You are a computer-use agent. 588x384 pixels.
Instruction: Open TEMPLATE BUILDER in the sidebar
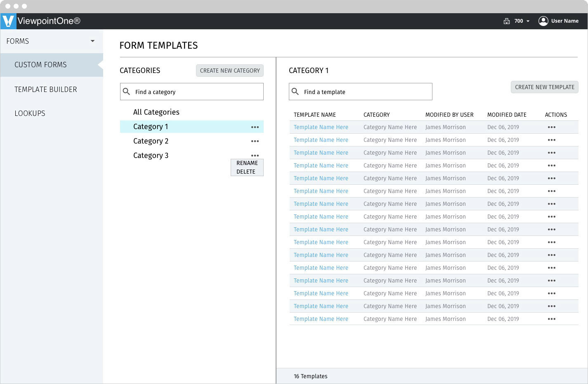(x=46, y=90)
